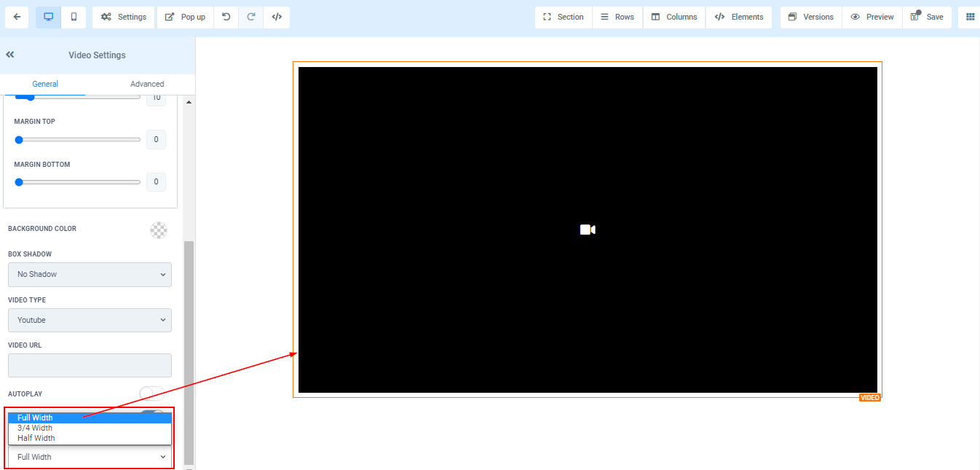Click the Preview button
Viewport: 980px width, 470px height.
pyautogui.click(x=872, y=17)
